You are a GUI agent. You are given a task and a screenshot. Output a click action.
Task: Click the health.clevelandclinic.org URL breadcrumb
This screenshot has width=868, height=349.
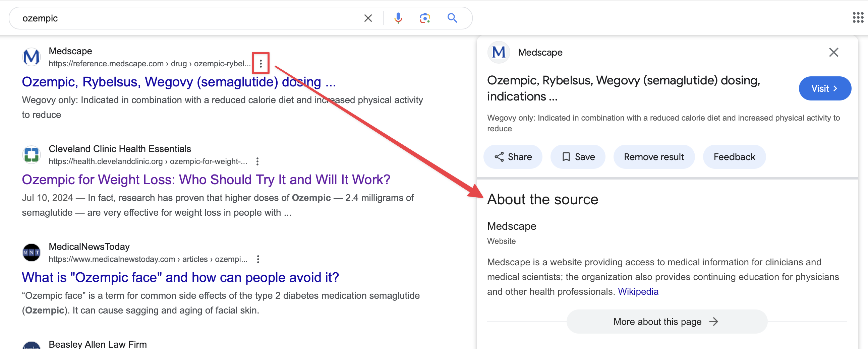pos(148,161)
